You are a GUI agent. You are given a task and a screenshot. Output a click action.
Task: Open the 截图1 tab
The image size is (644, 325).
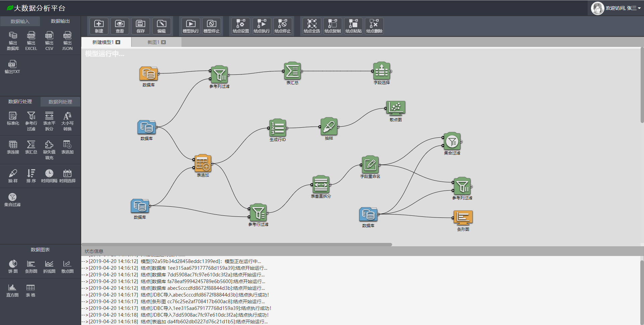pos(153,42)
